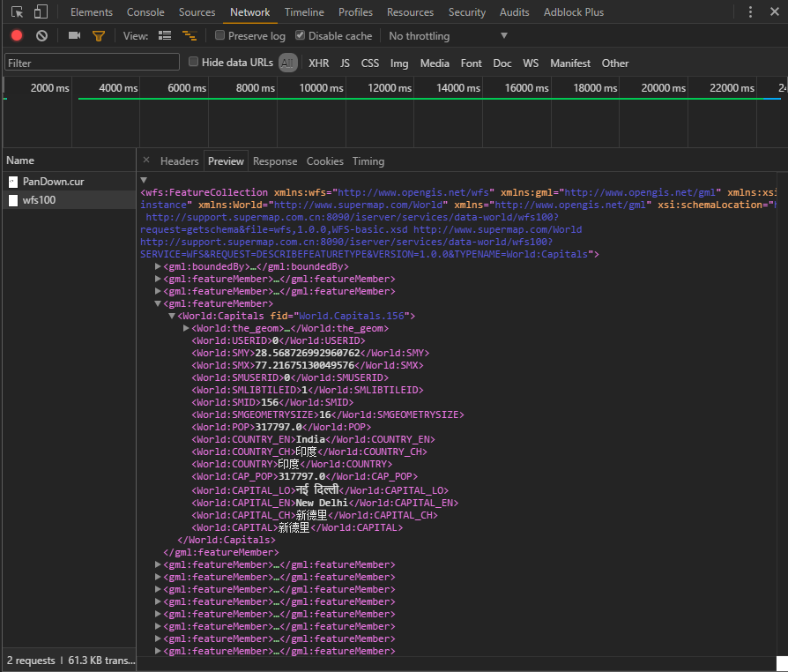
Task: Click the inspect element picker icon
Action: (x=17, y=12)
